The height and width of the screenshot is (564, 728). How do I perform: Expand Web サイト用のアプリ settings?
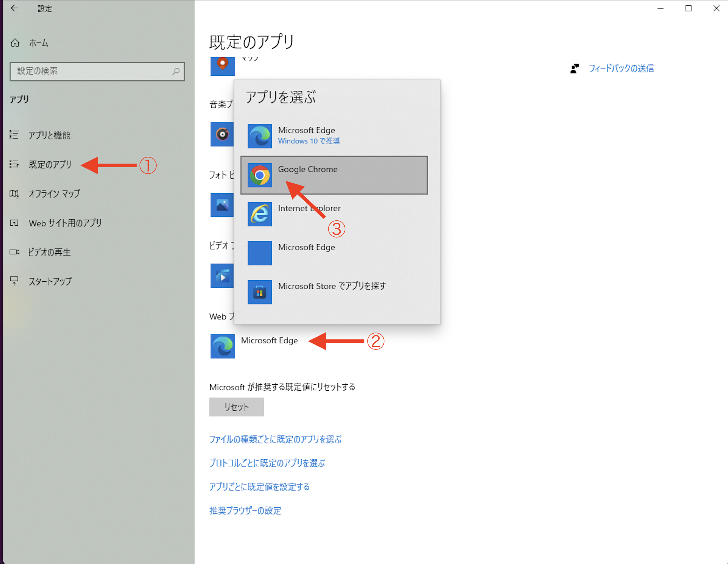(65, 222)
